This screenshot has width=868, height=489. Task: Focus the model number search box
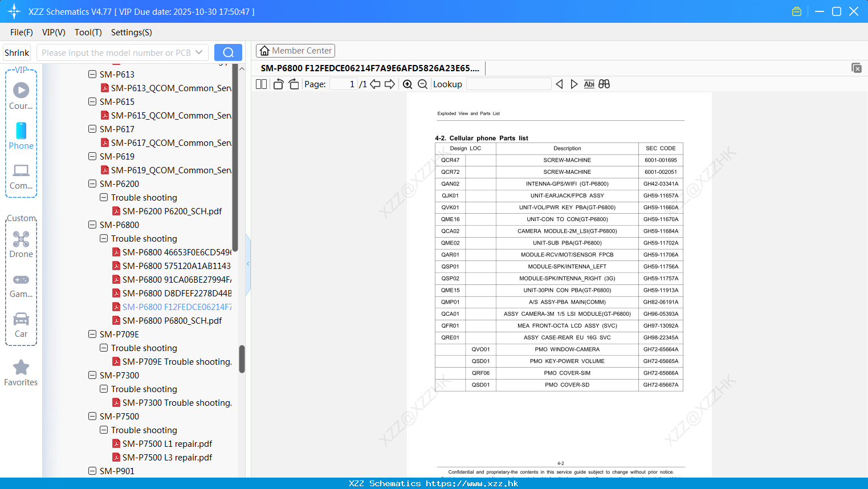pos(117,52)
